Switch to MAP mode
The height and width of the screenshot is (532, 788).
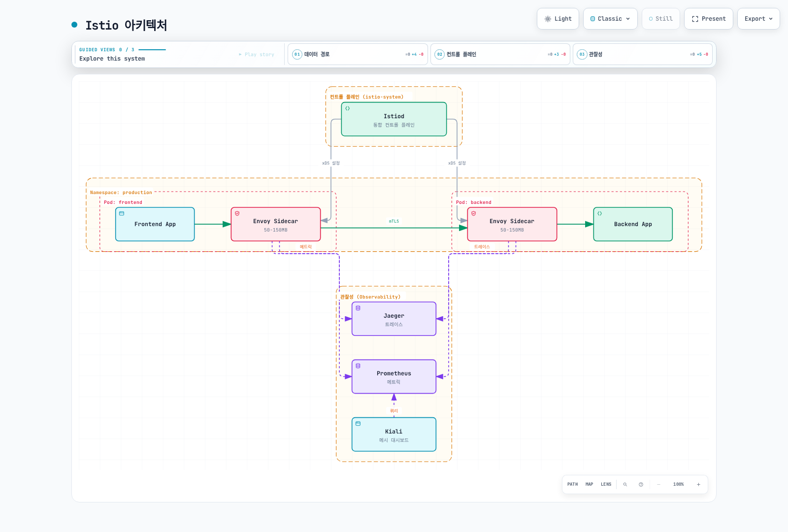(x=589, y=484)
